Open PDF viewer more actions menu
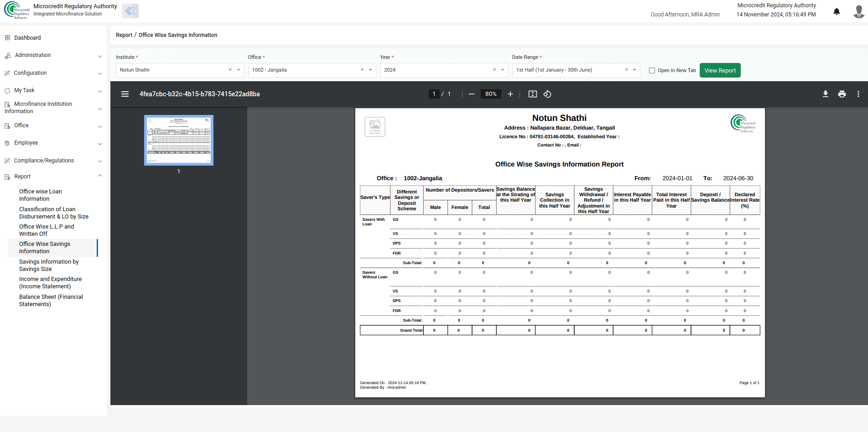Viewport: 868px width, 432px height. coord(858,94)
